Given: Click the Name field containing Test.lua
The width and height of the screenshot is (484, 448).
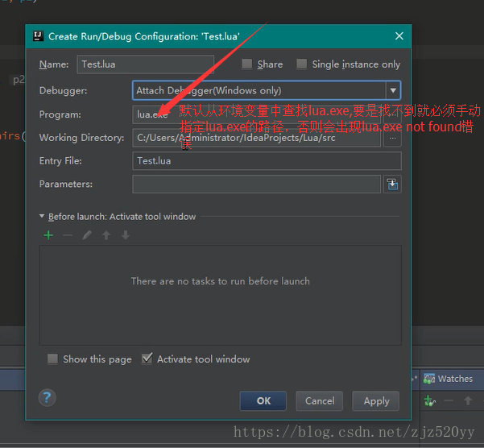Looking at the screenshot, I should coord(145,64).
